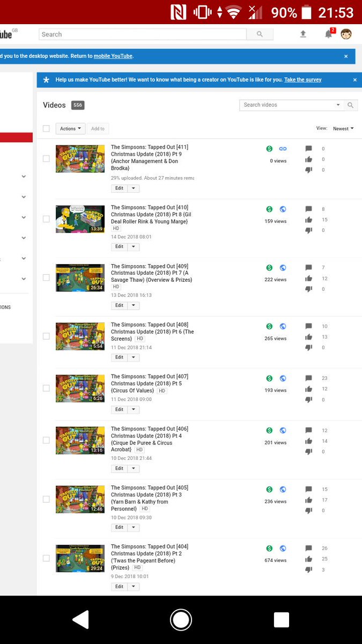Click public globe icon for video [404]

[x=283, y=548]
